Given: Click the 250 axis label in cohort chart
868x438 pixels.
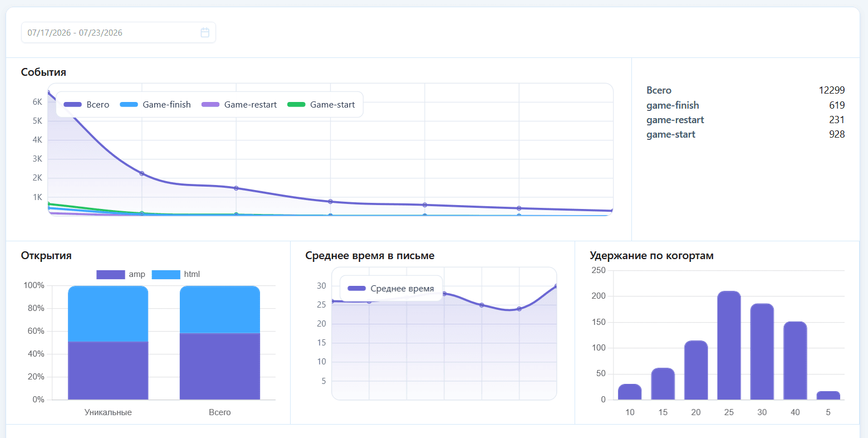Looking at the screenshot, I should pyautogui.click(x=599, y=270).
